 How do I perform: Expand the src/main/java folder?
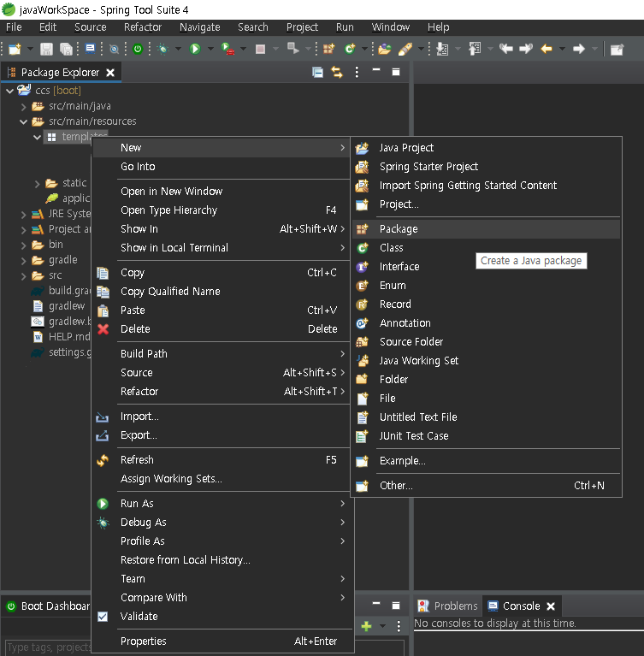[x=23, y=107]
